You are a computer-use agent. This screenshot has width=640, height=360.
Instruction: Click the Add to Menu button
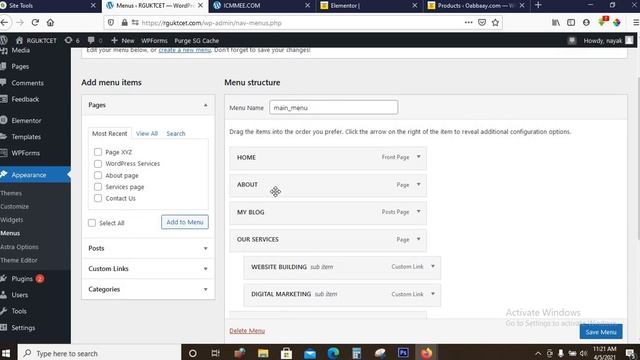point(185,222)
